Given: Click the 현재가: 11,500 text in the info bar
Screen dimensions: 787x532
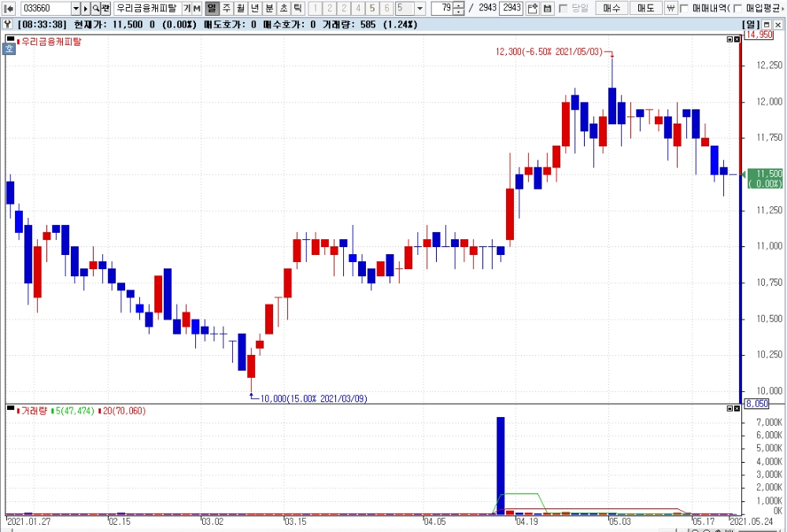Looking at the screenshot, I should [x=107, y=24].
